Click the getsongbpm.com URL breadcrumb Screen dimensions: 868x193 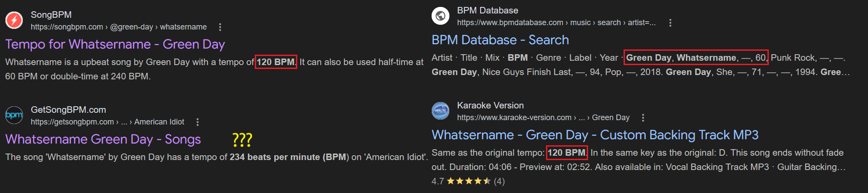click(x=107, y=122)
